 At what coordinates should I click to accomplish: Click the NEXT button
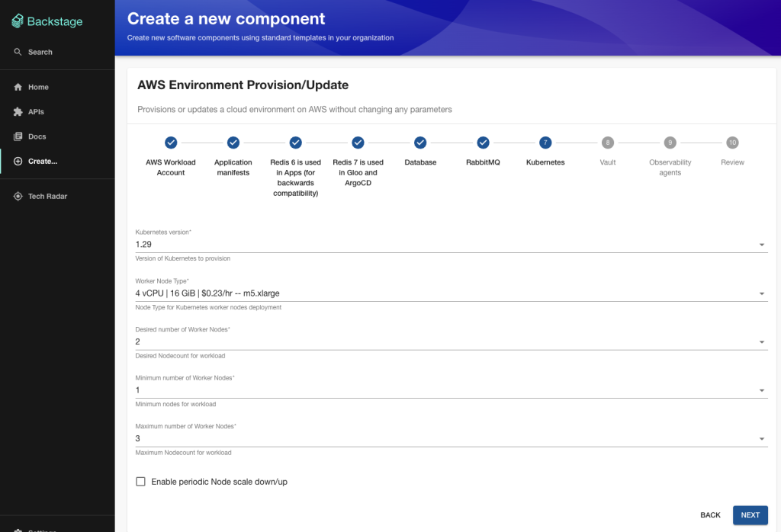tap(750, 515)
